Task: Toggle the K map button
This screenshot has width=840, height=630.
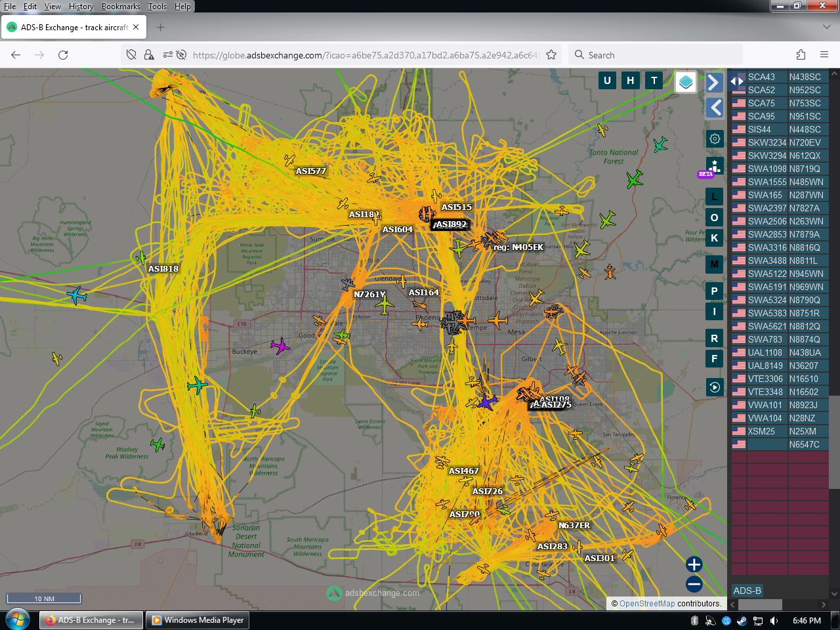Action: 715,238
